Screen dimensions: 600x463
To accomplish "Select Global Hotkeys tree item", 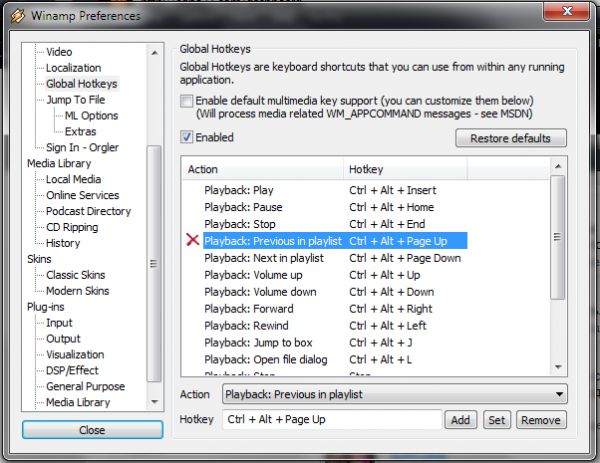I will click(82, 84).
